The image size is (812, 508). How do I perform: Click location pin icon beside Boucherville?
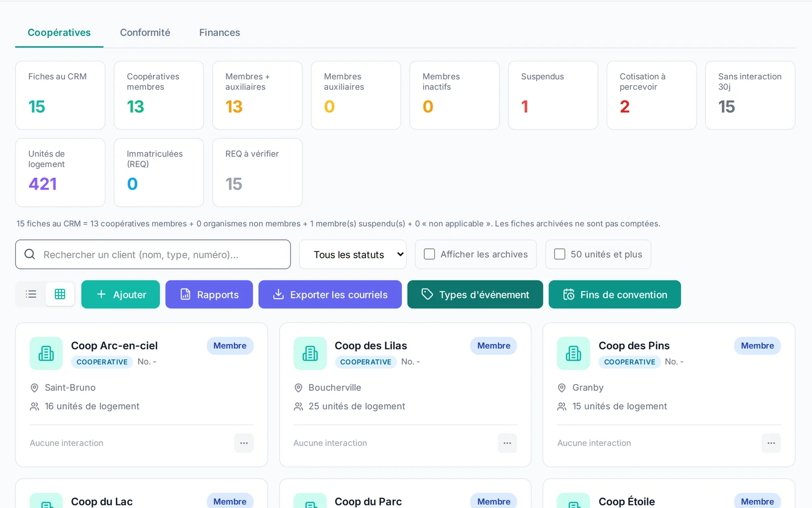pos(298,388)
